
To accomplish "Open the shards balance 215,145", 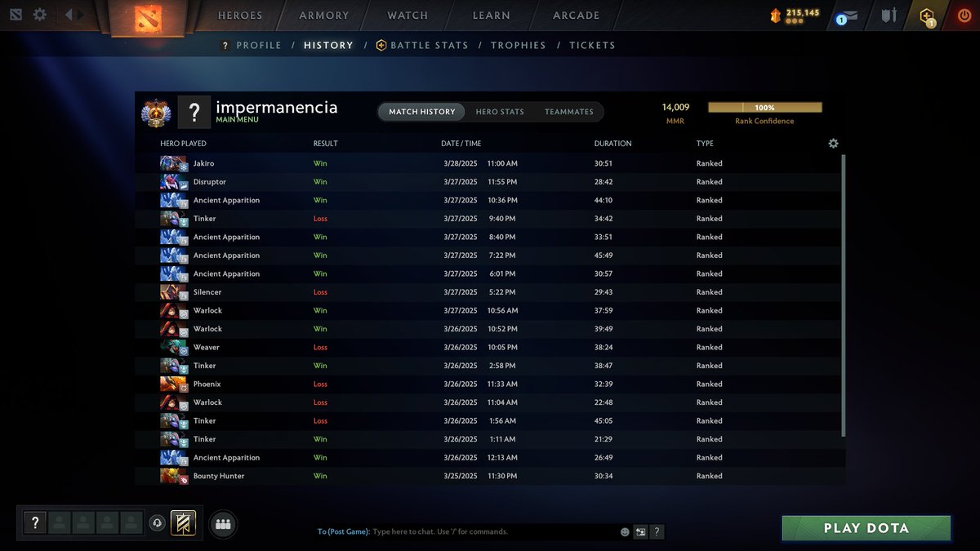I will [x=795, y=16].
